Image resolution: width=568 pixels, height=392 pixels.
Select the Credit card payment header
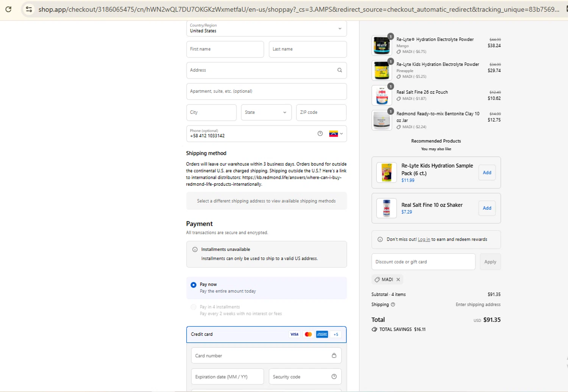(x=266, y=334)
